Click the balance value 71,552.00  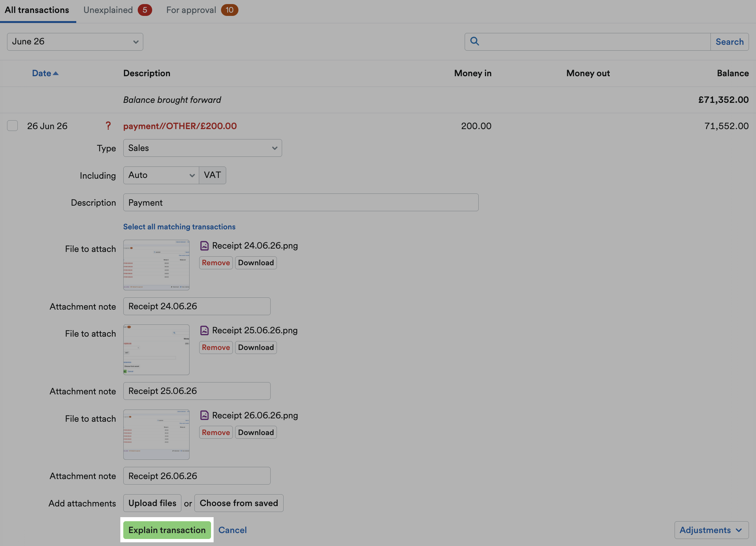click(x=726, y=126)
